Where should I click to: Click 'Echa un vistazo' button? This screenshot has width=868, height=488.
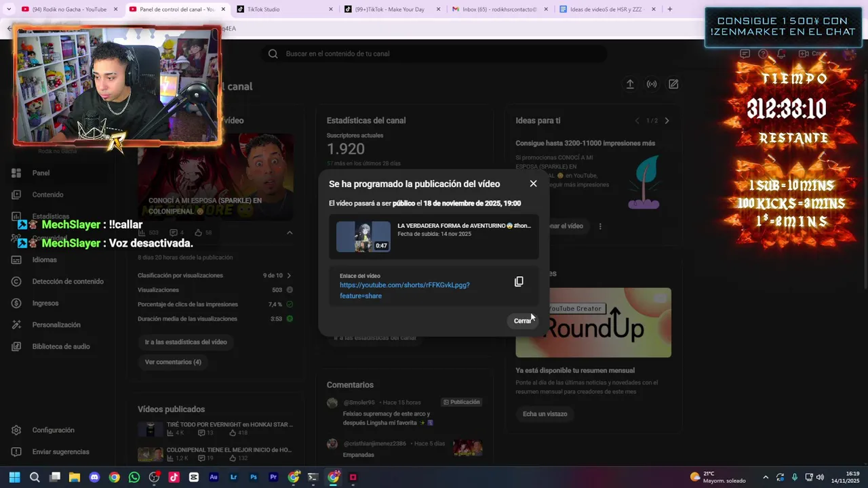click(545, 413)
